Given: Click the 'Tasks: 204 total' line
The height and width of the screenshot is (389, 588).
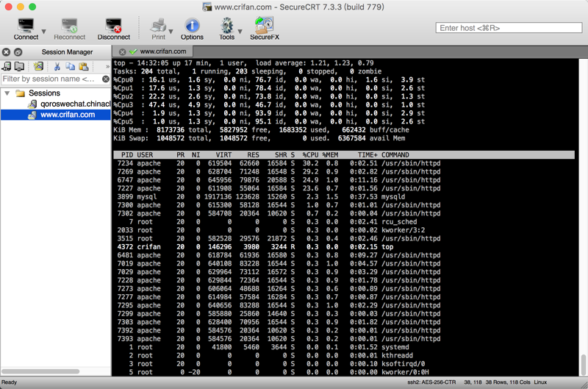Looking at the screenshot, I should pyautogui.click(x=248, y=71).
